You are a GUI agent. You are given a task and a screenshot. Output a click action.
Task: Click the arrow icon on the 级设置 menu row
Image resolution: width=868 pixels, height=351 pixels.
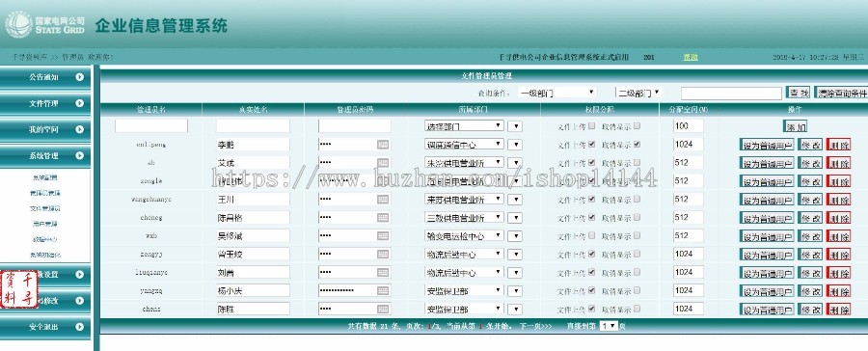coord(80,274)
